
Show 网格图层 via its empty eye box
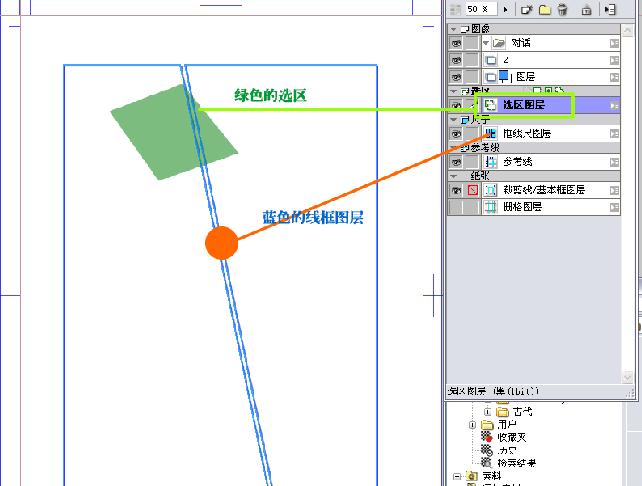456,207
